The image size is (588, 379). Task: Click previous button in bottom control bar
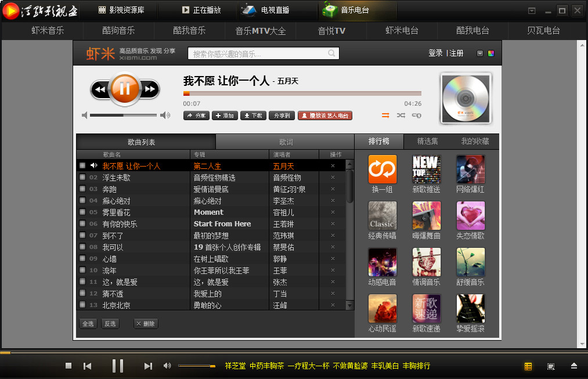tap(88, 366)
